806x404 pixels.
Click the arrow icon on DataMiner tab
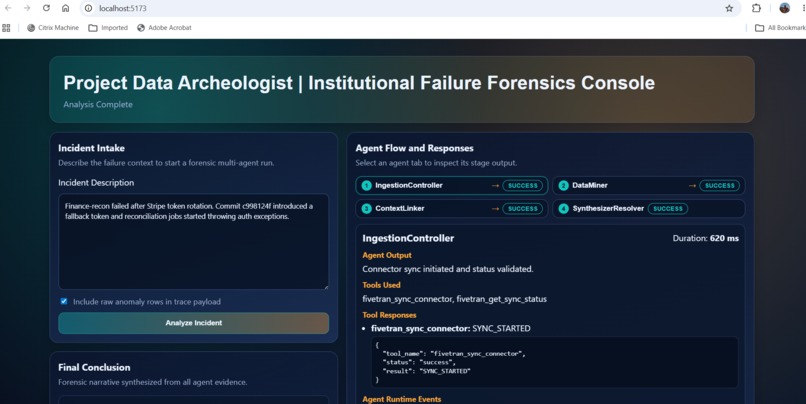coord(692,186)
